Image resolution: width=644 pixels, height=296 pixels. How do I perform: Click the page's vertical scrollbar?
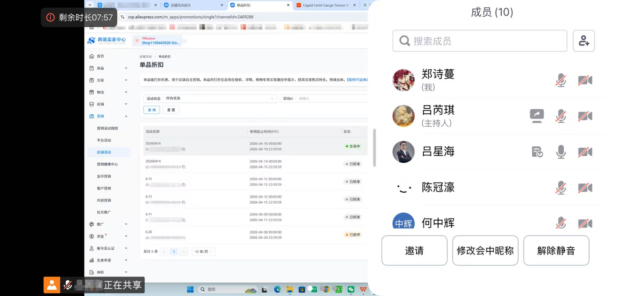click(374, 148)
